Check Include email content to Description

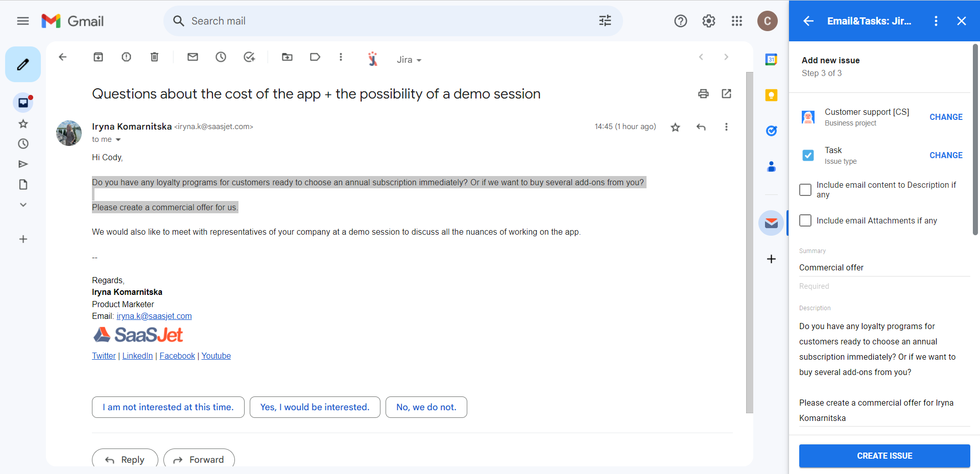tap(805, 190)
